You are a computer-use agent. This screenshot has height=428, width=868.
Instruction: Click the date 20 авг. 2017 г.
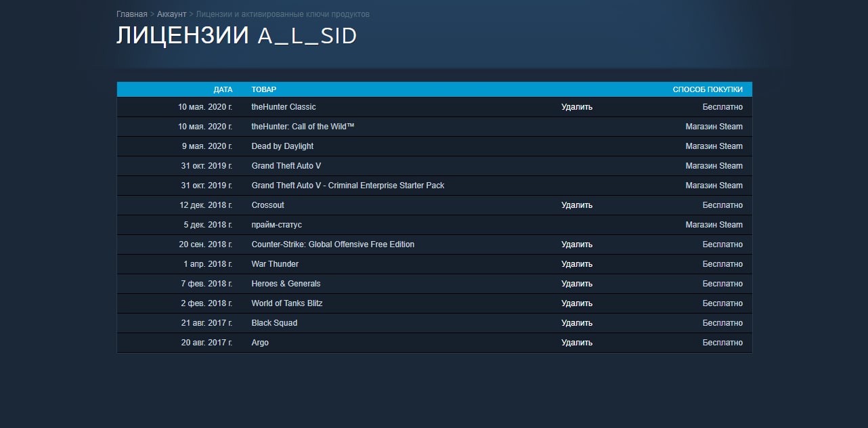(207, 343)
